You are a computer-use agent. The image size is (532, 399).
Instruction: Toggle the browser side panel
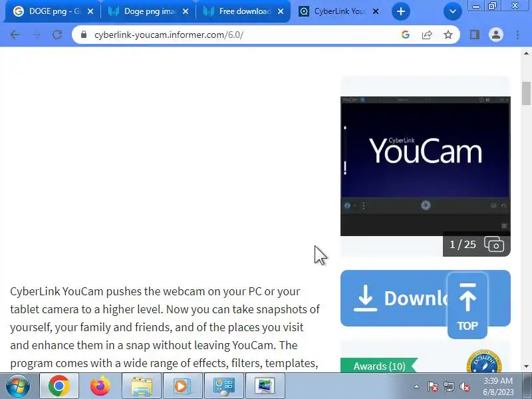tap(474, 35)
